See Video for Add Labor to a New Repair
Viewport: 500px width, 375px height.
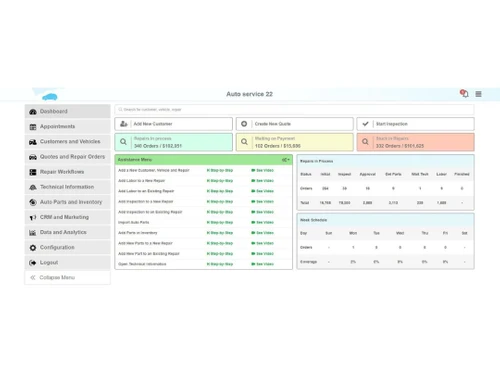point(262,181)
